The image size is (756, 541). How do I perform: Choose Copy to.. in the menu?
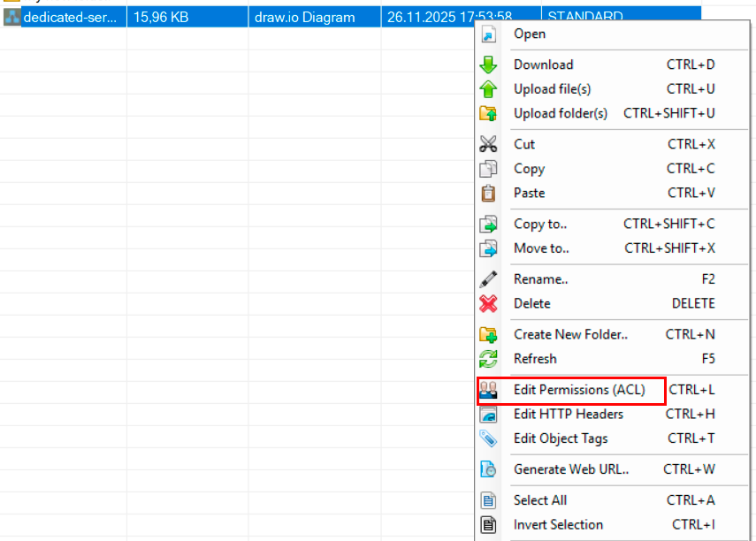[x=540, y=224]
